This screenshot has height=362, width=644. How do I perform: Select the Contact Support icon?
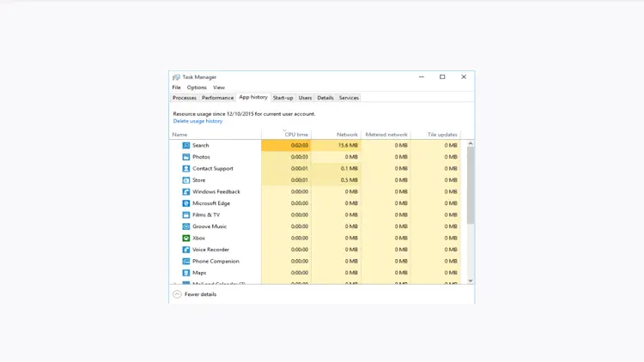pos(185,169)
